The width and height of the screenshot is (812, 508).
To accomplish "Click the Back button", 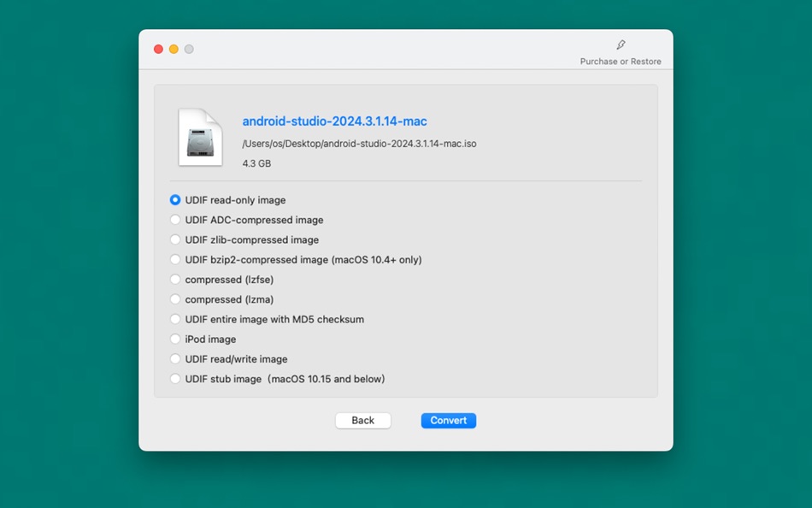I will pos(363,421).
